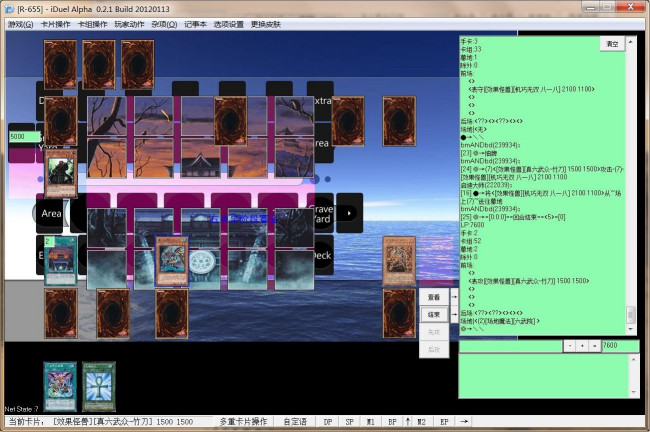Select your face-up monster card on the field
650x432 pixels.
[172, 261]
